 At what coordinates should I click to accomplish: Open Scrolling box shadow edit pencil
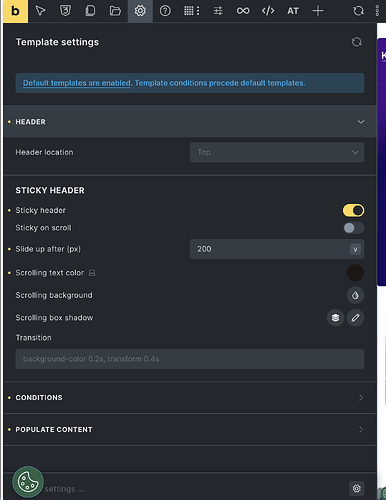[355, 318]
